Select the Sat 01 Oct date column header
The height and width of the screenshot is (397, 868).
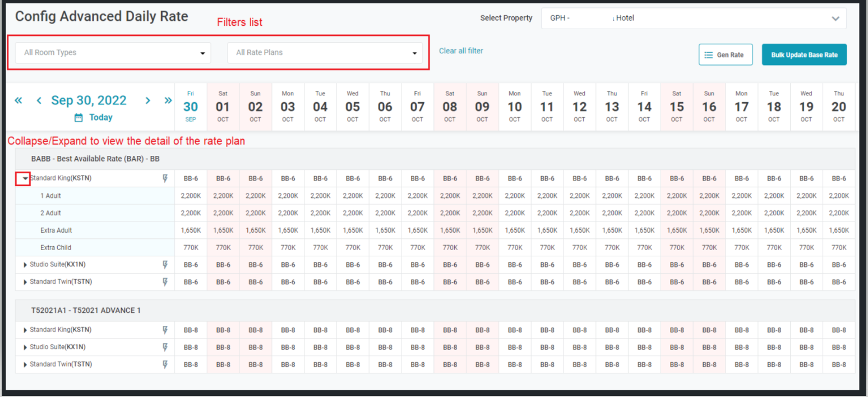[x=223, y=107]
